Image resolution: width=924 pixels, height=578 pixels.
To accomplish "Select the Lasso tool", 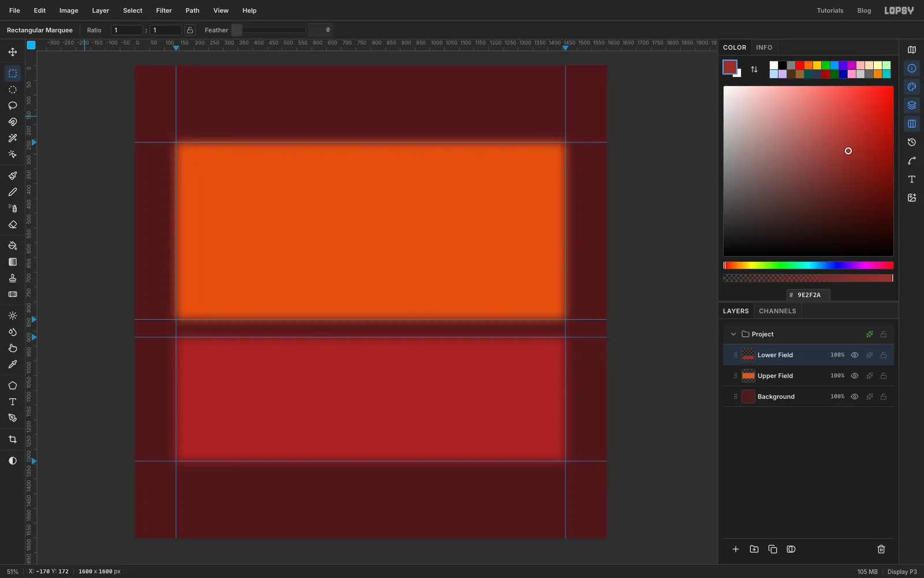I will coord(13,106).
